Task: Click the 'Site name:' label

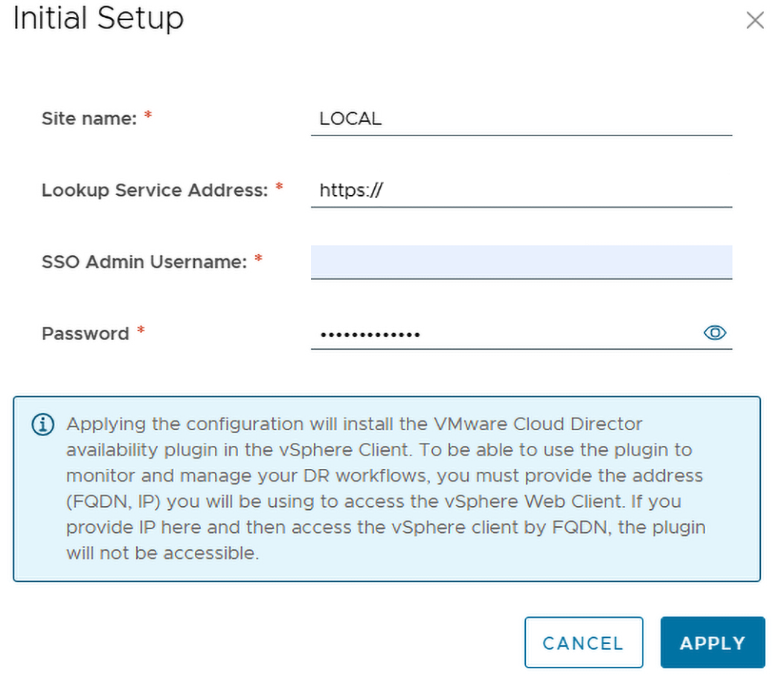Action: tap(89, 118)
